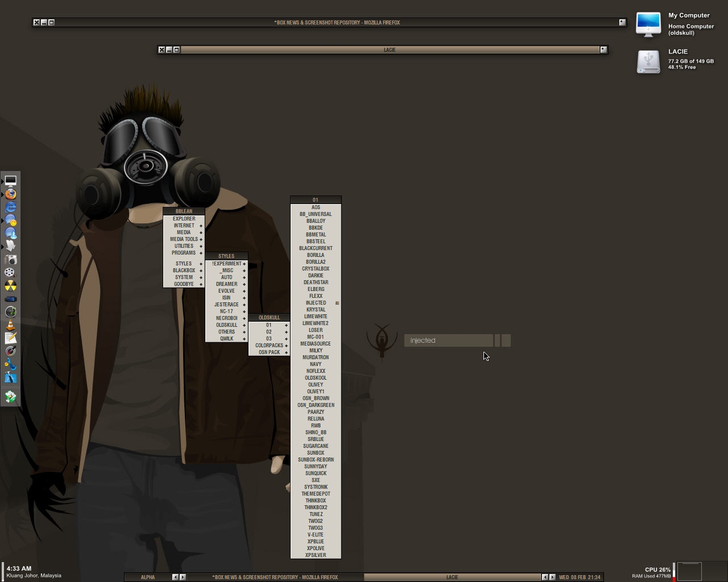Open the green music note player icon
728x582 pixels.
click(10, 311)
